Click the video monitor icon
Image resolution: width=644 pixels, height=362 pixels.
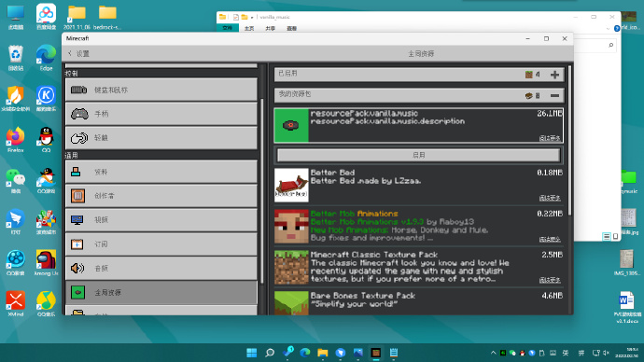(x=77, y=220)
